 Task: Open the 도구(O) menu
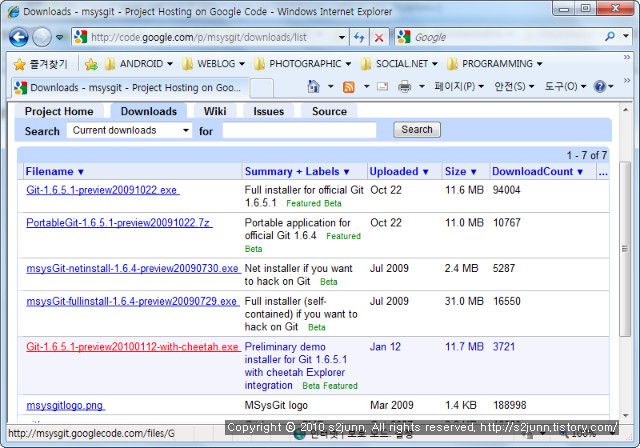565,86
